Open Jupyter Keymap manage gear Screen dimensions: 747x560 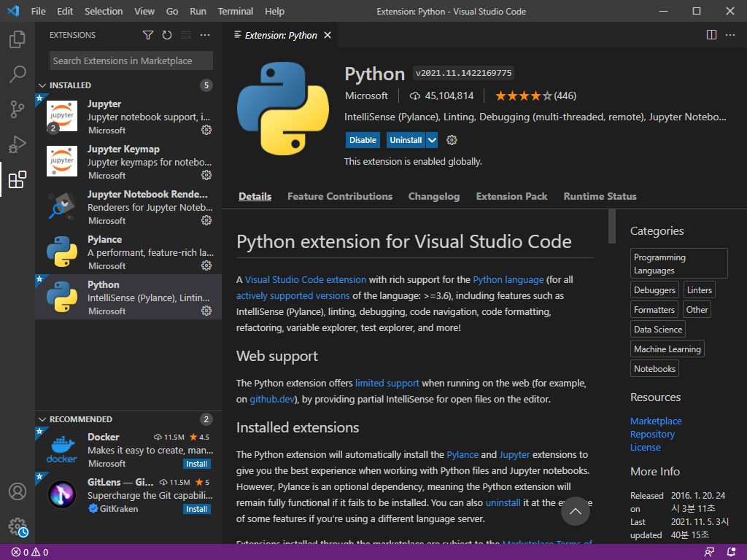pyautogui.click(x=206, y=175)
